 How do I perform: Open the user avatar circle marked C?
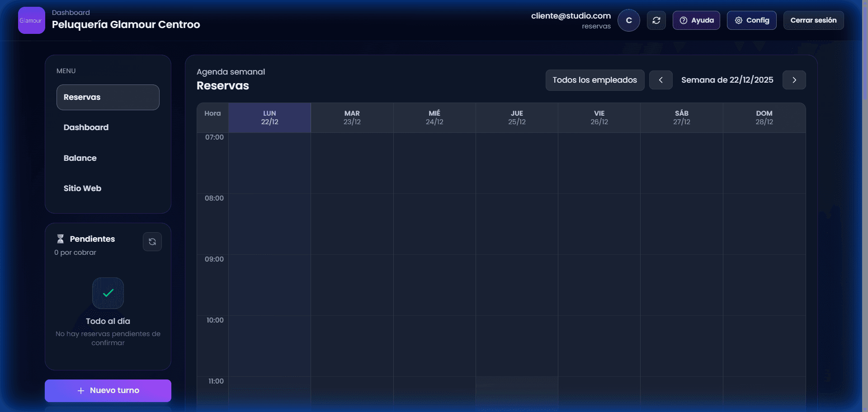click(628, 20)
